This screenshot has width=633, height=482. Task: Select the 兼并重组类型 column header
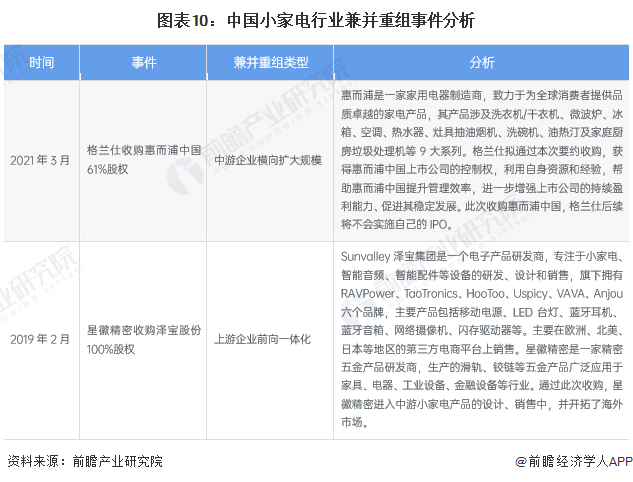click(270, 63)
